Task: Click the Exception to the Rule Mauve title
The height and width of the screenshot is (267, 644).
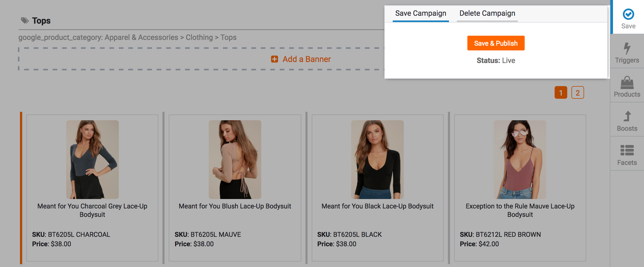Action: tap(520, 210)
